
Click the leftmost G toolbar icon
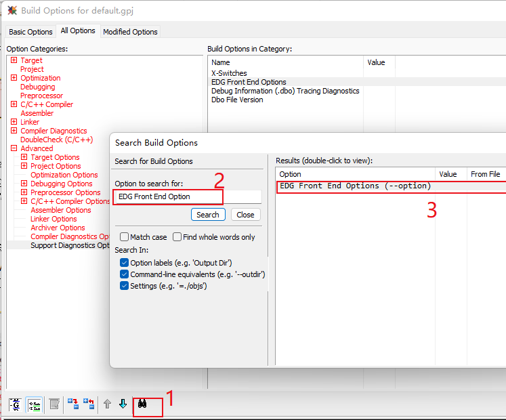(x=15, y=404)
